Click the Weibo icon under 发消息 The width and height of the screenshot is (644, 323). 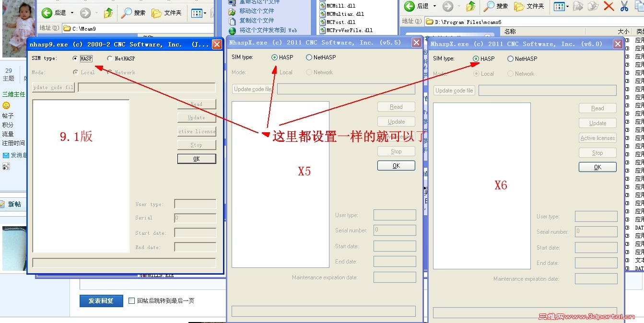click(x=6, y=166)
